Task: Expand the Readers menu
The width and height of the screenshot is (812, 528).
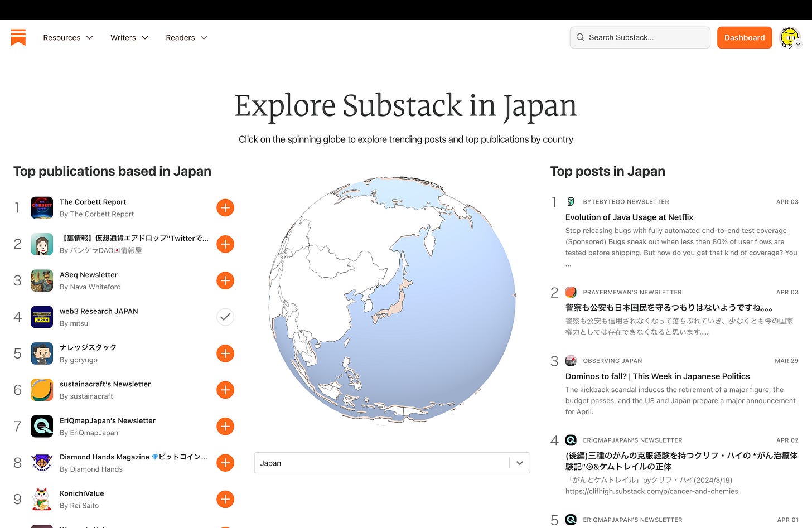Action: click(186, 37)
